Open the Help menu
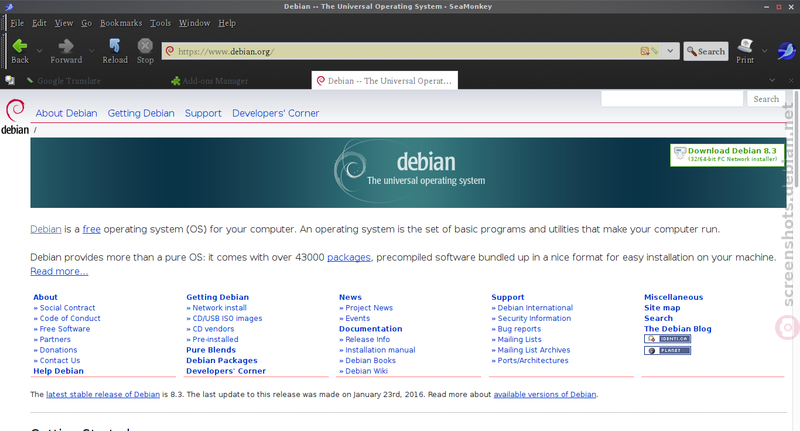800x431 pixels. [x=227, y=23]
